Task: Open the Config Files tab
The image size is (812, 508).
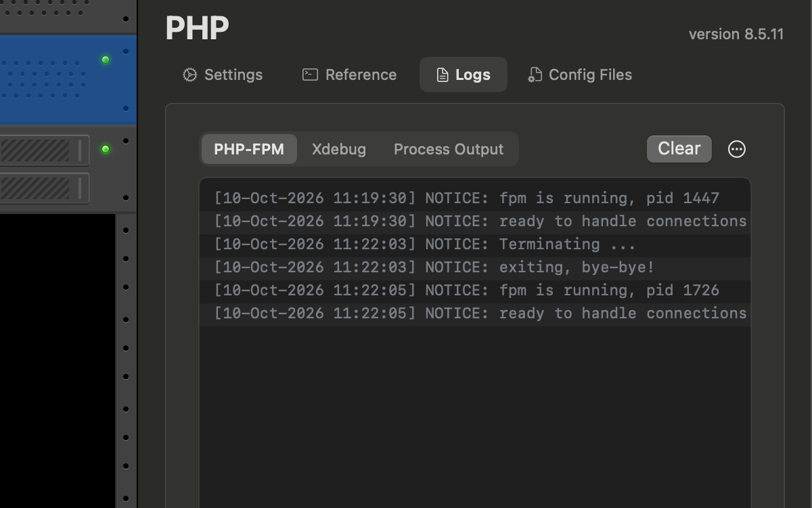Action: point(580,75)
